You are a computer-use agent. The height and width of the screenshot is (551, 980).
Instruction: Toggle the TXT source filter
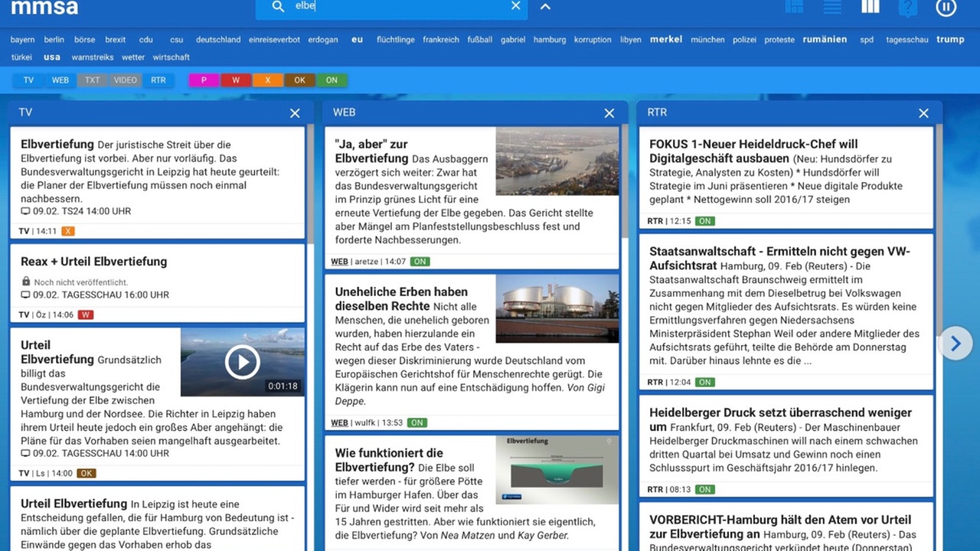[x=93, y=80]
